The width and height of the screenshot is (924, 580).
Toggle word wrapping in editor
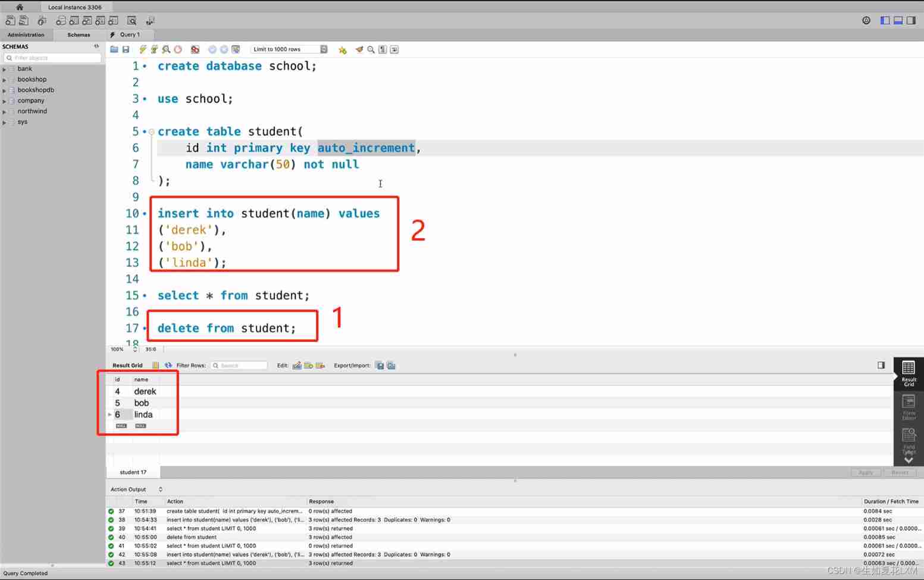point(394,49)
